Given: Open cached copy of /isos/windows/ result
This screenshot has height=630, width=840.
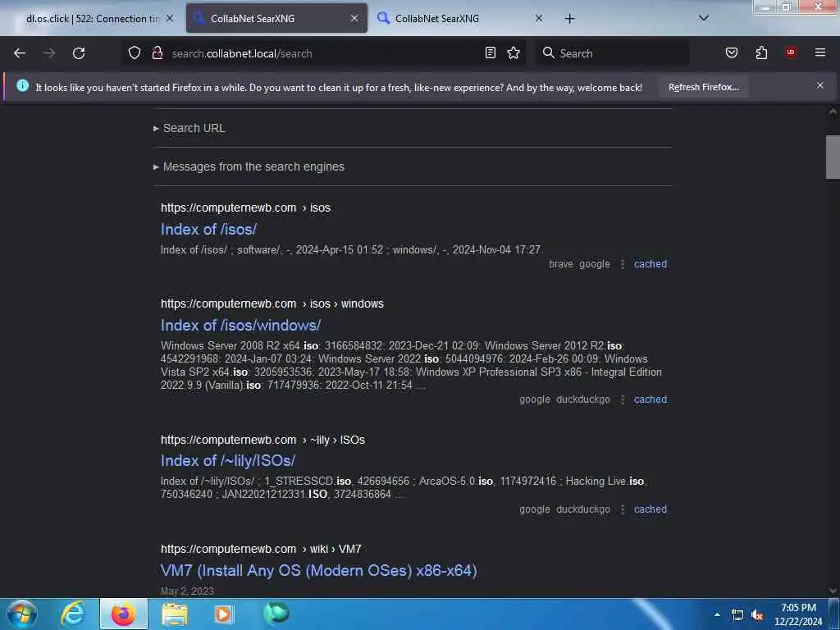Looking at the screenshot, I should point(651,399).
